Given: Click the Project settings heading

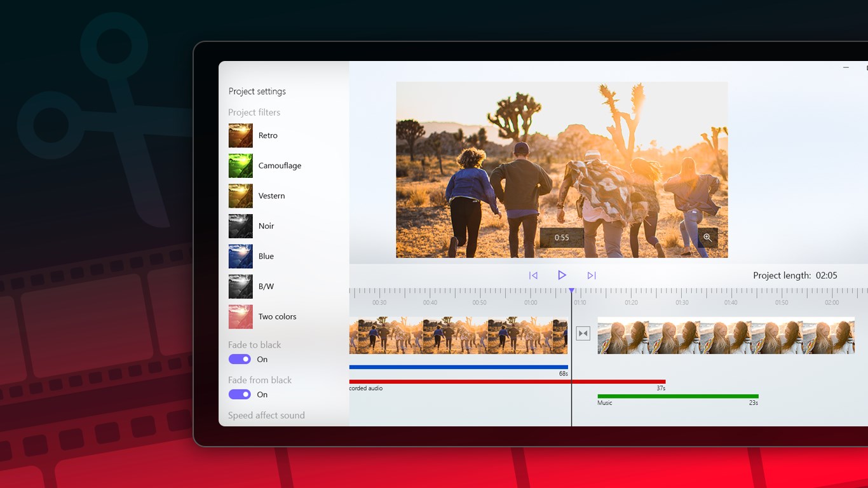Looking at the screenshot, I should point(257,91).
